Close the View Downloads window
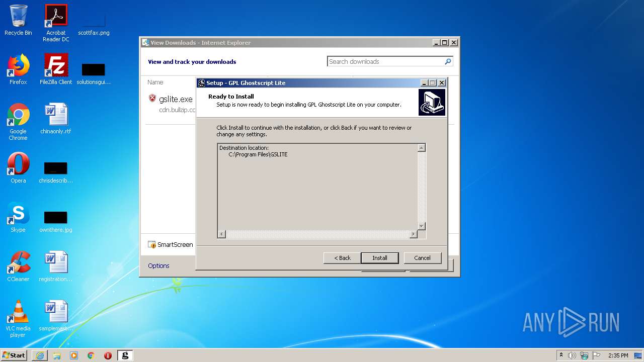The height and width of the screenshot is (362, 644). (x=453, y=43)
